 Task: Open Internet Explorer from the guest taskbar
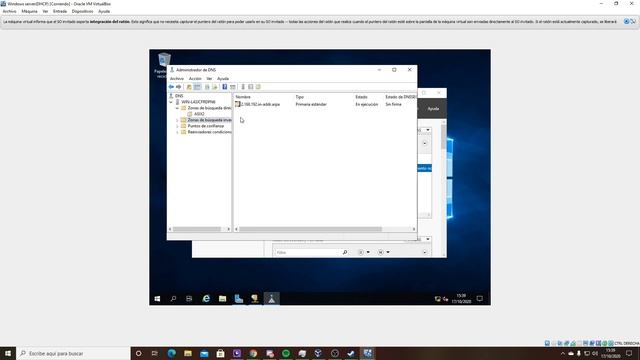(206, 299)
